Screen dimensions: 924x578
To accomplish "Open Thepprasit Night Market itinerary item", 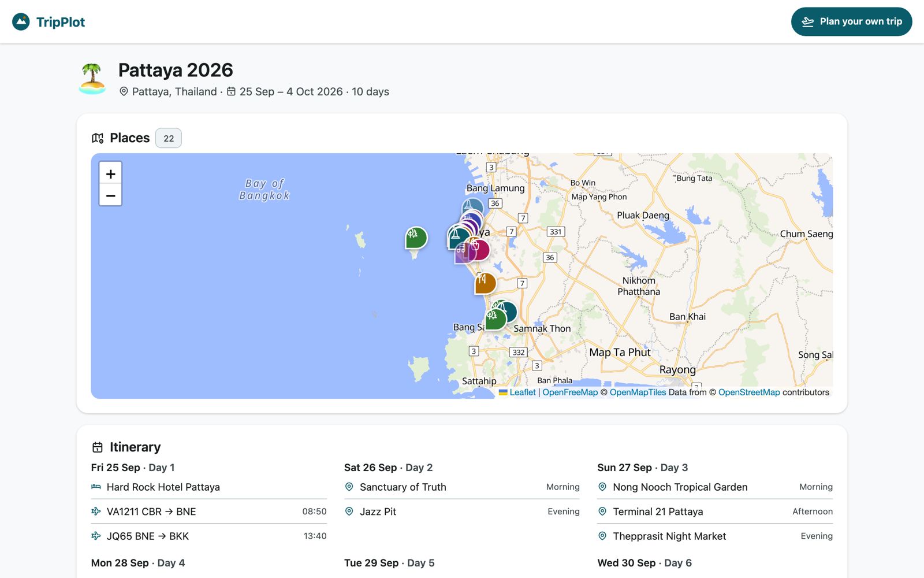I will pyautogui.click(x=715, y=536).
